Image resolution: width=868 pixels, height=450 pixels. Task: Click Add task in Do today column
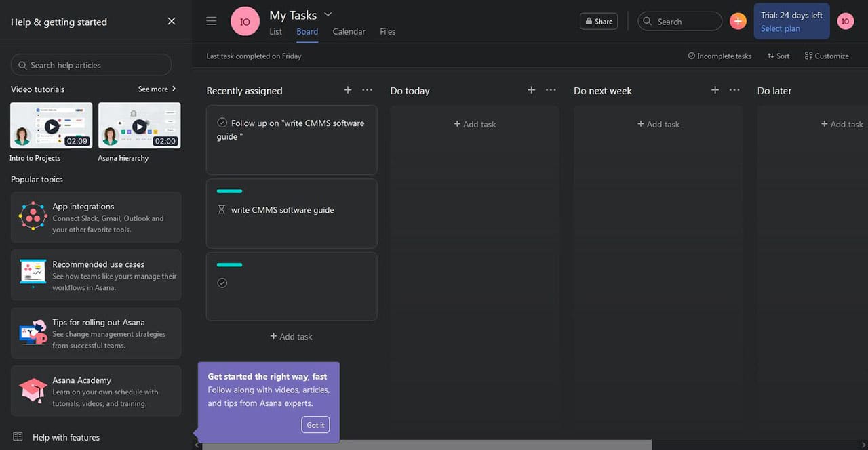(475, 124)
